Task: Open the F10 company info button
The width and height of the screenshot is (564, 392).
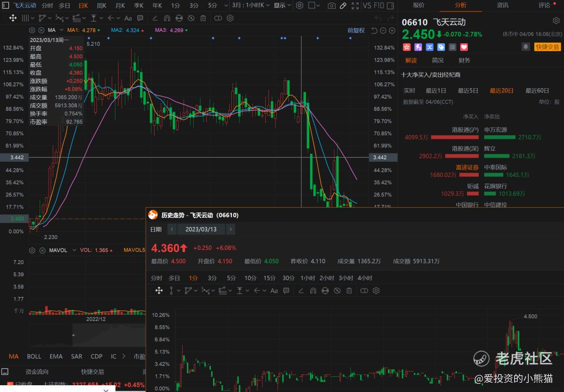Action: tap(379, 5)
